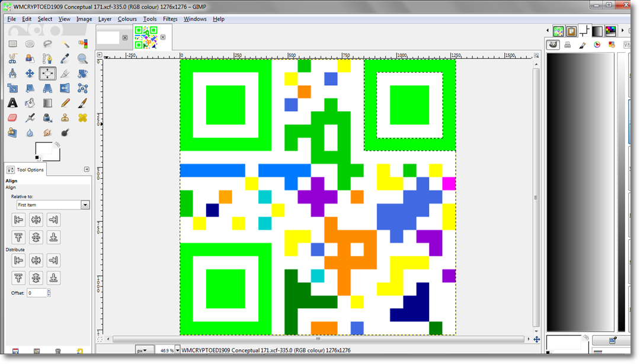
Task: Open the File menu
Action: coord(11,19)
